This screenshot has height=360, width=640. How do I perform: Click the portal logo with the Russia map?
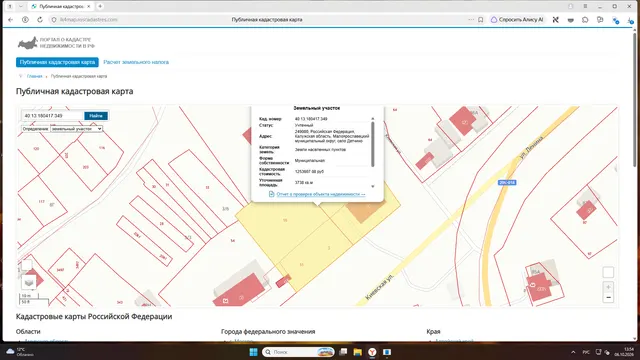(x=56, y=42)
